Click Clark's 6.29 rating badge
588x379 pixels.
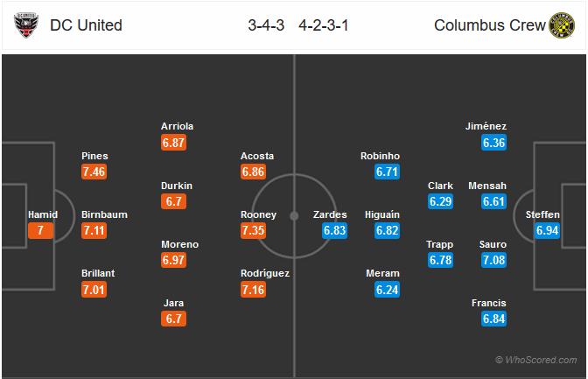(441, 201)
